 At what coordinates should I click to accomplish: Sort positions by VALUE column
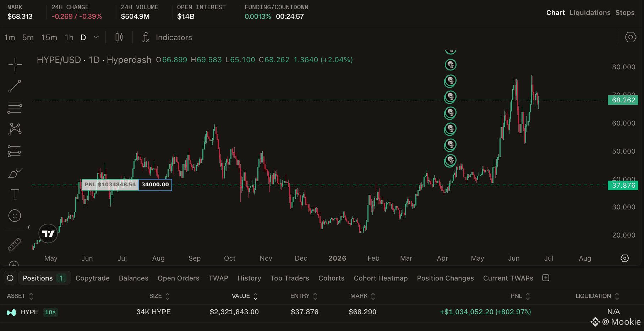[x=245, y=296]
